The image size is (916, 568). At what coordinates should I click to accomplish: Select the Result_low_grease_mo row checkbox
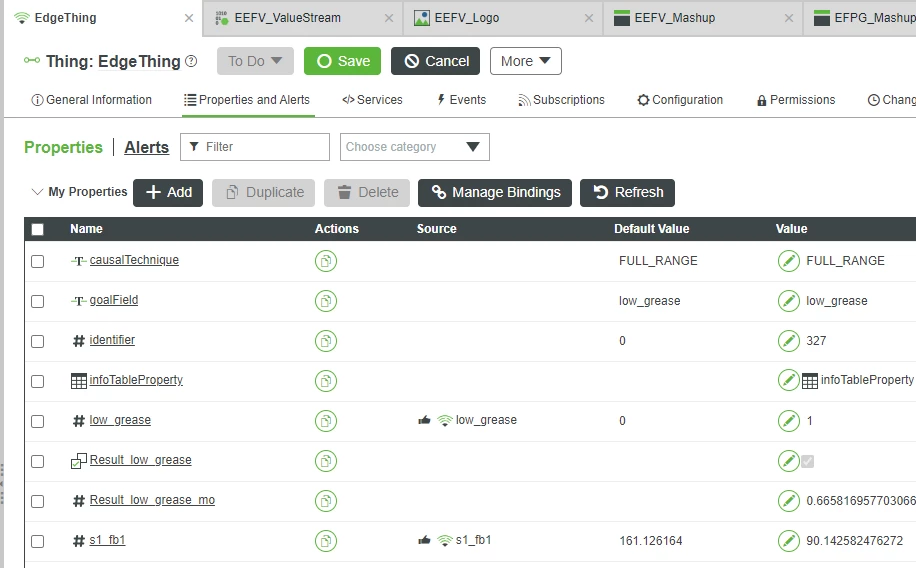[37, 501]
